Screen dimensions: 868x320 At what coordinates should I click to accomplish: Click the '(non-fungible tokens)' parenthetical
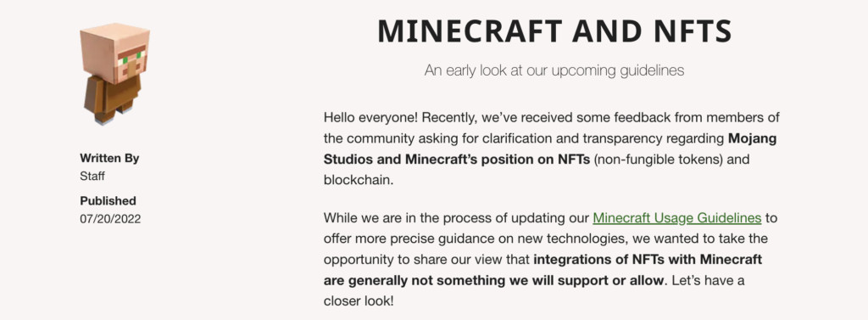658,160
